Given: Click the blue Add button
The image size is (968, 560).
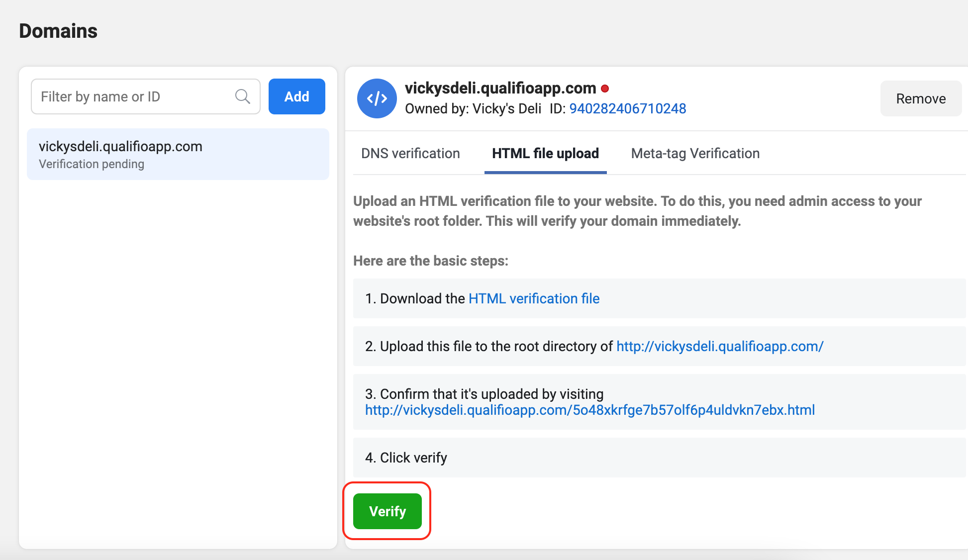Looking at the screenshot, I should click(x=297, y=96).
